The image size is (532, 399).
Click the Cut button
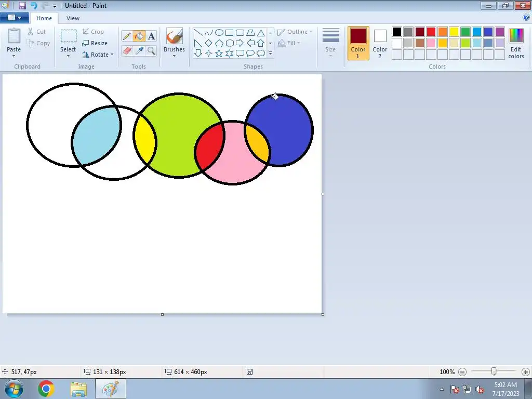pyautogui.click(x=37, y=32)
